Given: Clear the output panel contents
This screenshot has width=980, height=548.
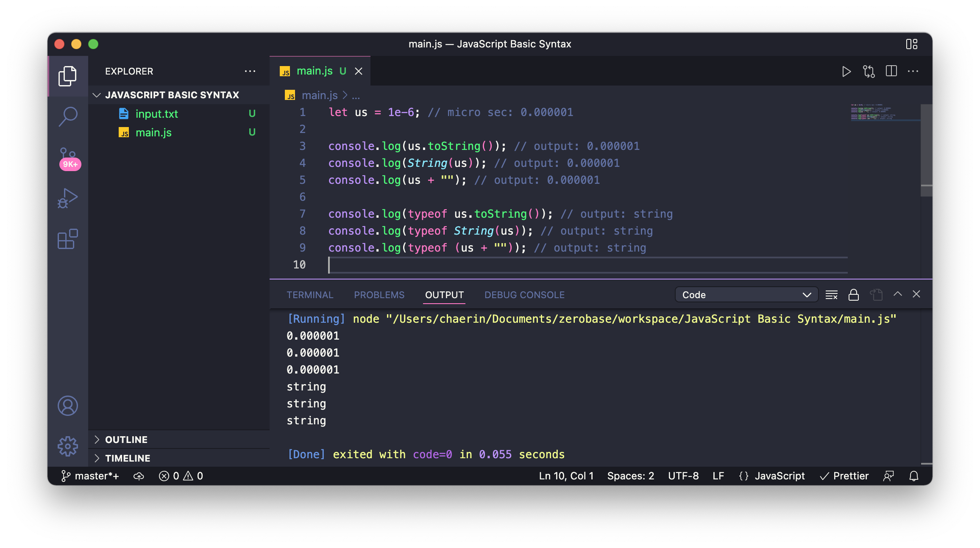Looking at the screenshot, I should (831, 295).
